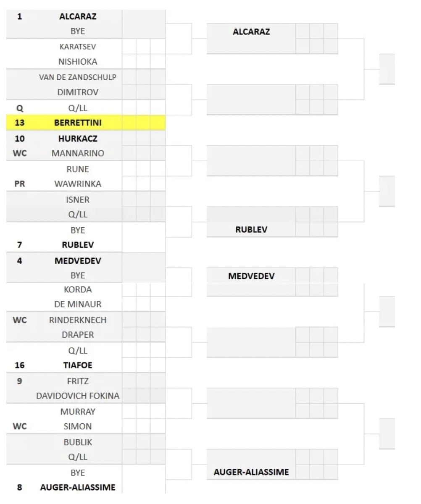Select VAN DE ZANDSCHULP entry

click(x=78, y=77)
